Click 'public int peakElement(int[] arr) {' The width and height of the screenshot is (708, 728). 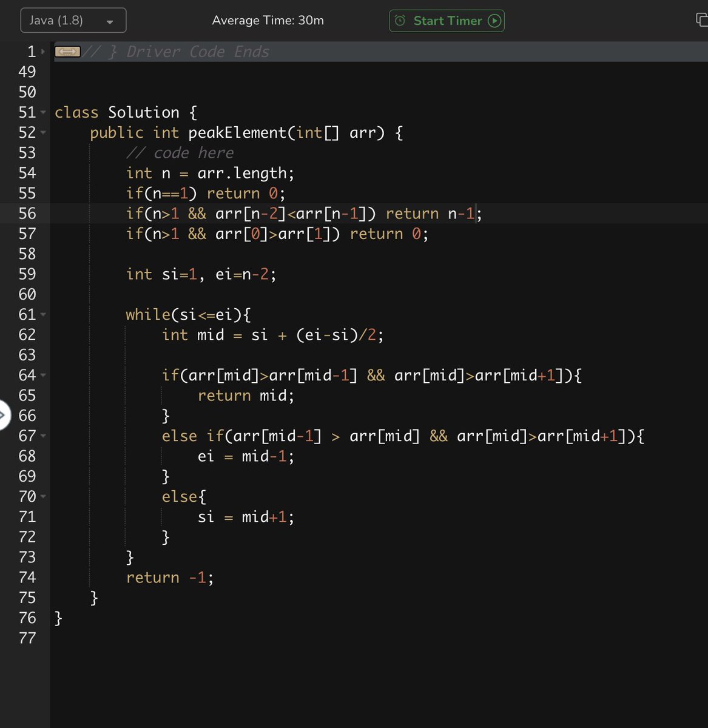246,133
